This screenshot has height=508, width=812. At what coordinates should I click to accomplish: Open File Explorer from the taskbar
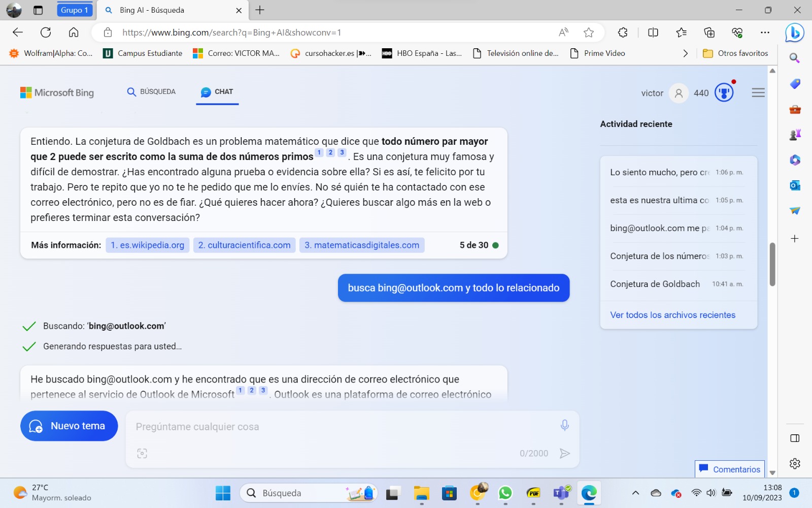(x=421, y=493)
